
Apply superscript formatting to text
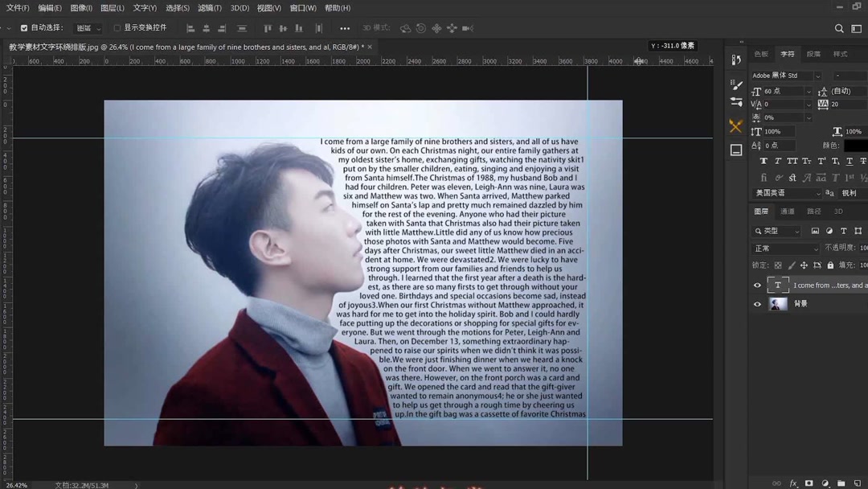coord(821,161)
